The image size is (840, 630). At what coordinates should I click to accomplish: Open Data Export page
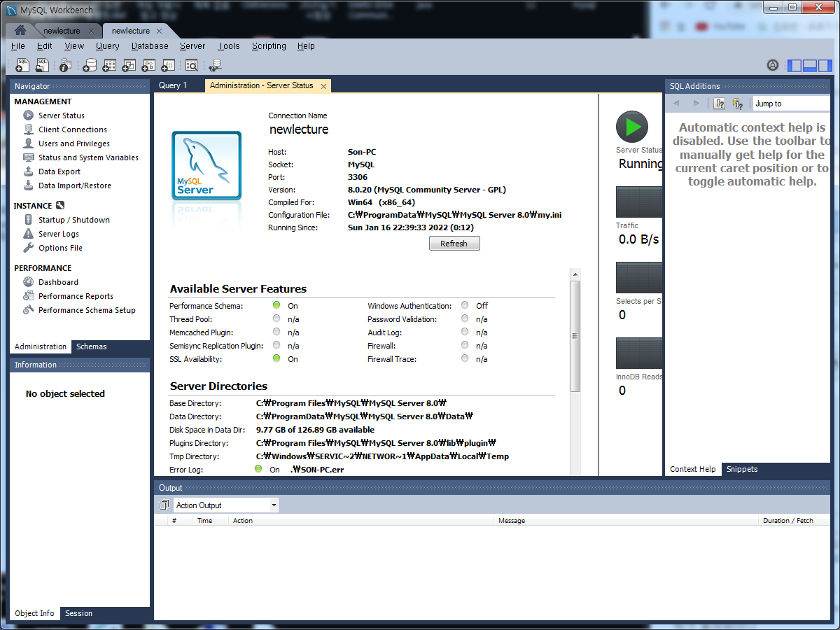click(x=59, y=171)
